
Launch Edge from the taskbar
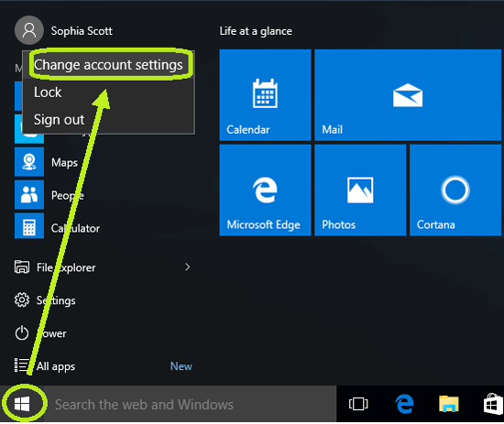pos(404,404)
